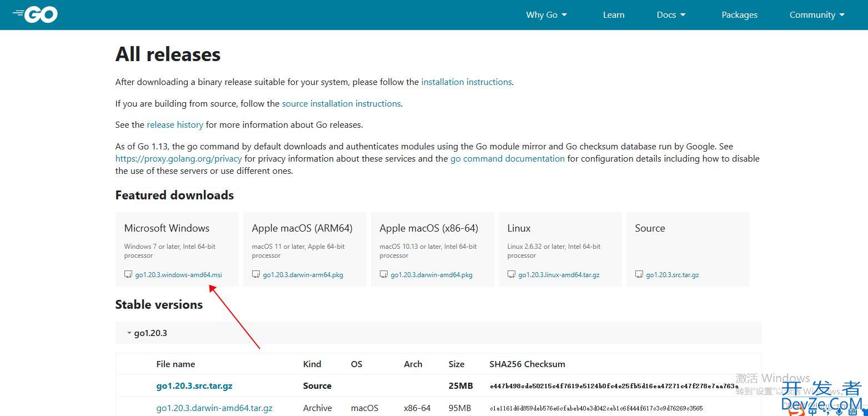Image resolution: width=868 pixels, height=416 pixels.
Task: Click the Arch column header
Action: click(413, 364)
